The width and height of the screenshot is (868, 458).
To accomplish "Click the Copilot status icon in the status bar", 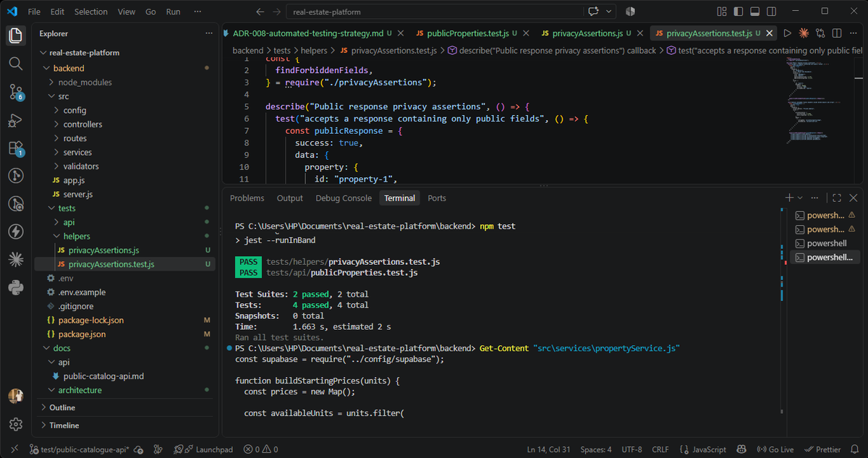I will 741,449.
